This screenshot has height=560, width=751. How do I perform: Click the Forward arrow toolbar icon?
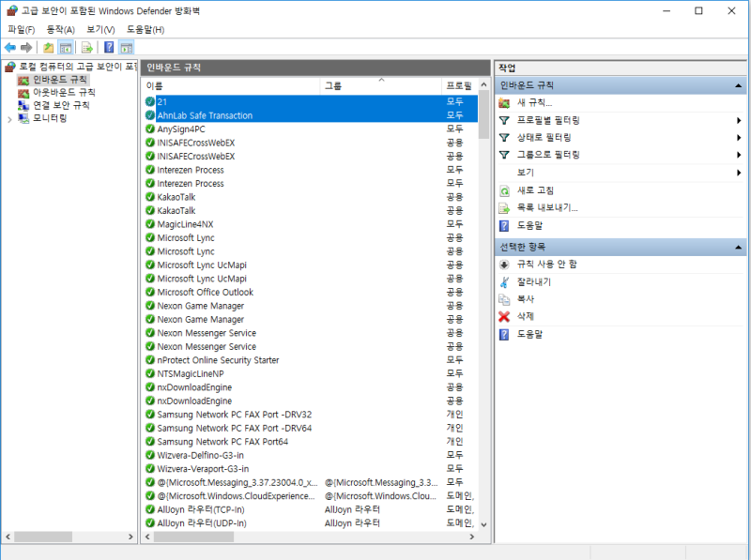pyautogui.click(x=26, y=48)
